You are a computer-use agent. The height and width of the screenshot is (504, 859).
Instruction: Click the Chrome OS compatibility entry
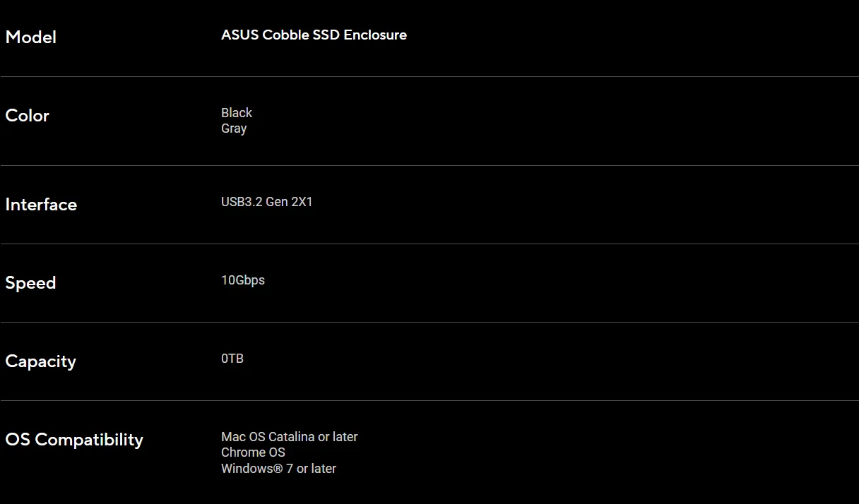tap(253, 452)
